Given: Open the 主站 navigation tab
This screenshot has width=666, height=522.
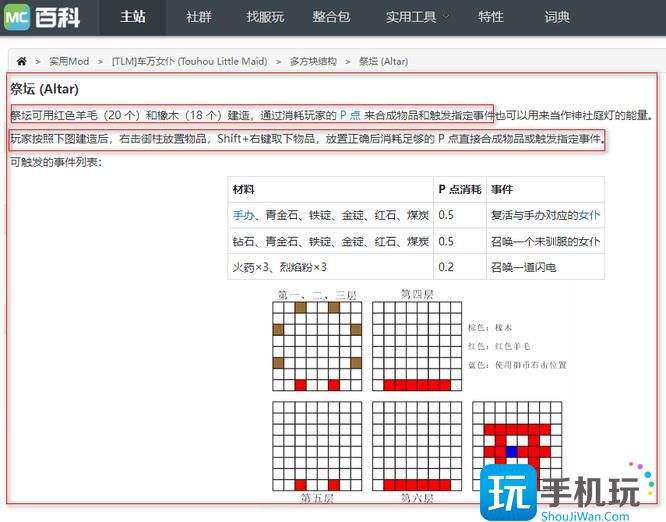Looking at the screenshot, I should click(x=133, y=17).
